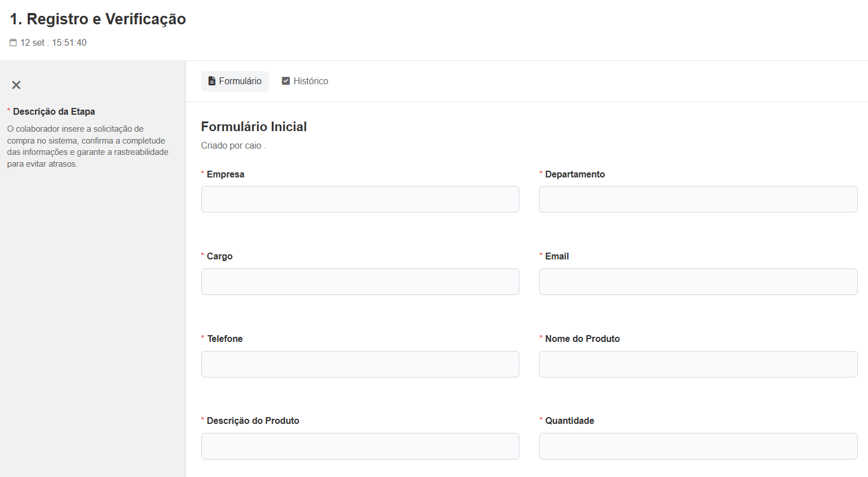Screen dimensions: 868x477
Task: Click the document icon in Formulário tab
Action: click(x=212, y=81)
